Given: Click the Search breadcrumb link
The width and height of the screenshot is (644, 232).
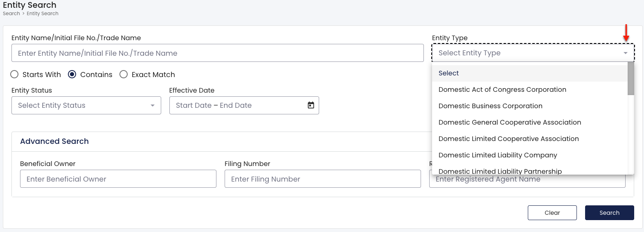Looking at the screenshot, I should point(11,14).
